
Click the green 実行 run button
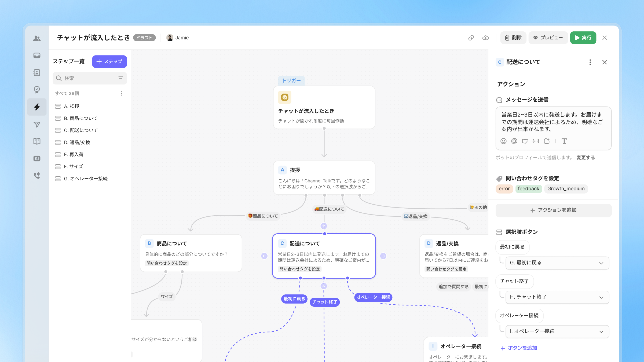pyautogui.click(x=583, y=38)
